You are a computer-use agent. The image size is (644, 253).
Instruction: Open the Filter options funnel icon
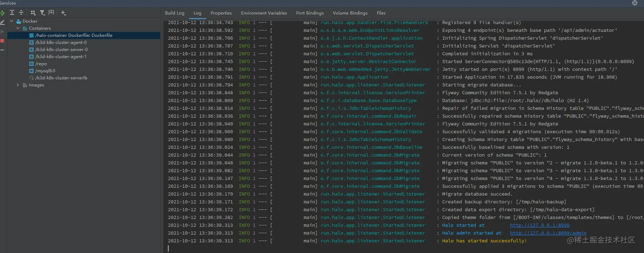[x=43, y=13]
